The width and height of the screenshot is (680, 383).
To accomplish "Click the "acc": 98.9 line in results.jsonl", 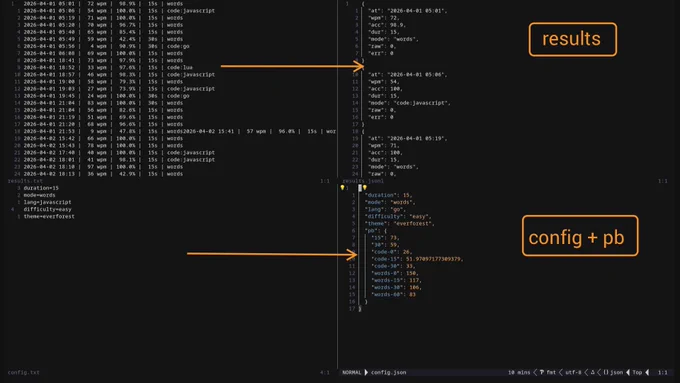I will click(x=387, y=25).
